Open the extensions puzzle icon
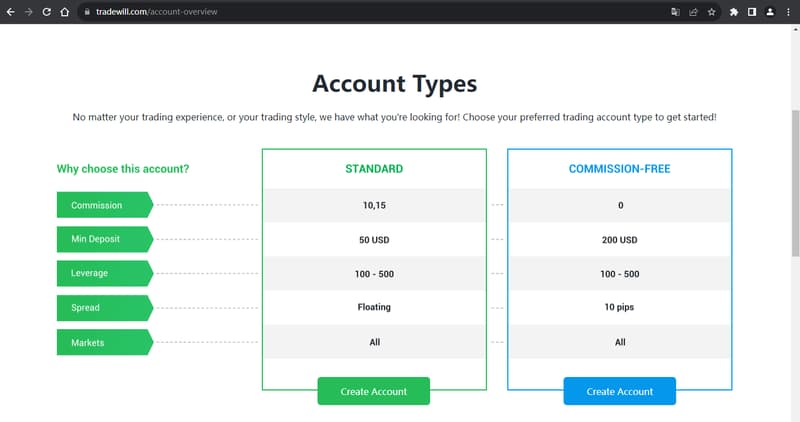This screenshot has width=800, height=422. (734, 12)
